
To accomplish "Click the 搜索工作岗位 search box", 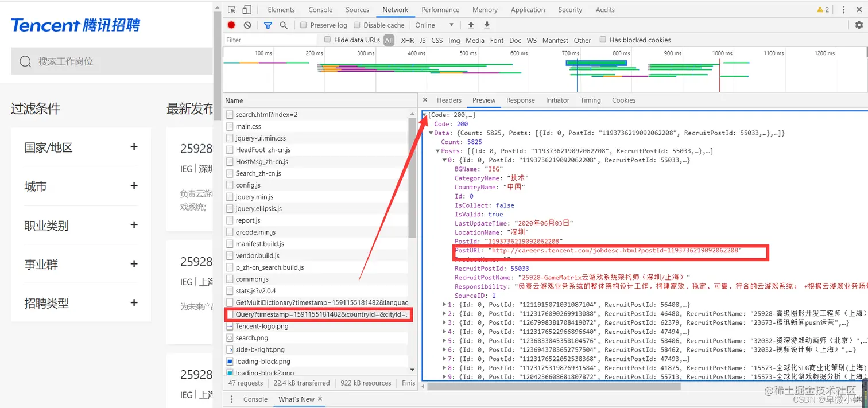I will pos(111,61).
